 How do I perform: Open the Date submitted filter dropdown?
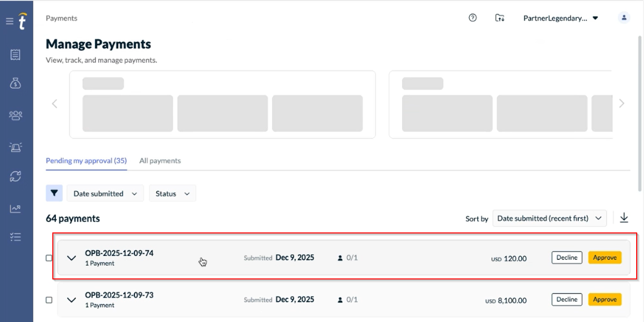click(105, 193)
